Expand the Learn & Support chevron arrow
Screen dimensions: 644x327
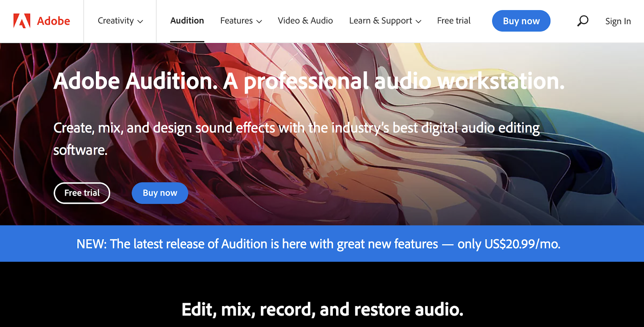click(419, 22)
